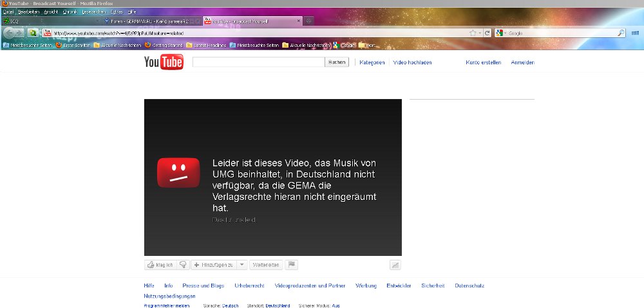Screen dimensions: 644x308
Task: Open the Extras menu
Action: [x=117, y=12]
